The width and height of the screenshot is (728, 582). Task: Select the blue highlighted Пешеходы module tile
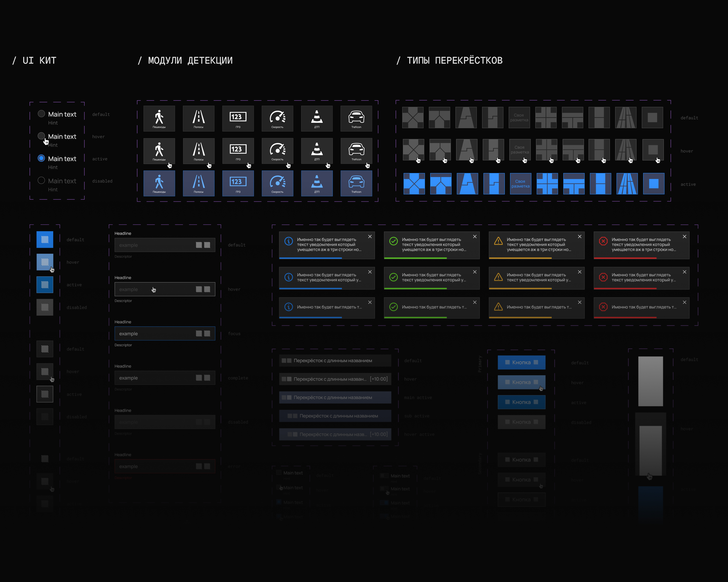[x=159, y=183]
